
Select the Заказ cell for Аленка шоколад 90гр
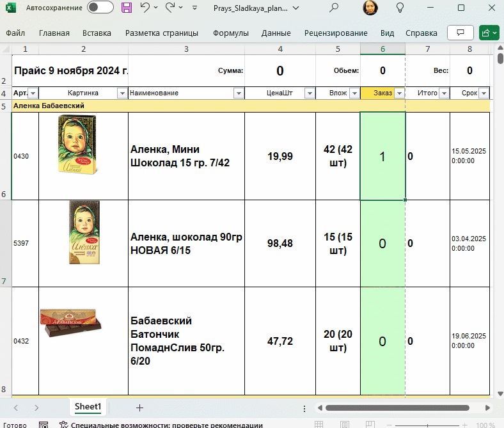pyautogui.click(x=382, y=243)
